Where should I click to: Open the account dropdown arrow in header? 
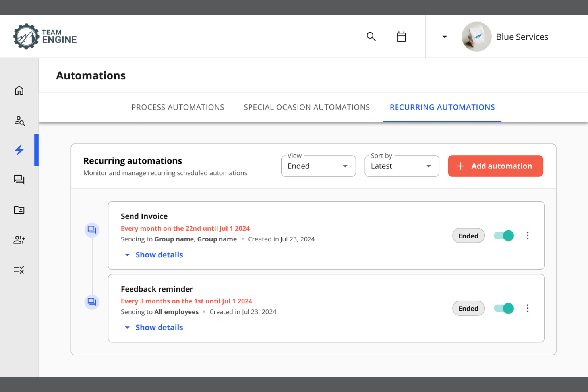[x=445, y=37]
